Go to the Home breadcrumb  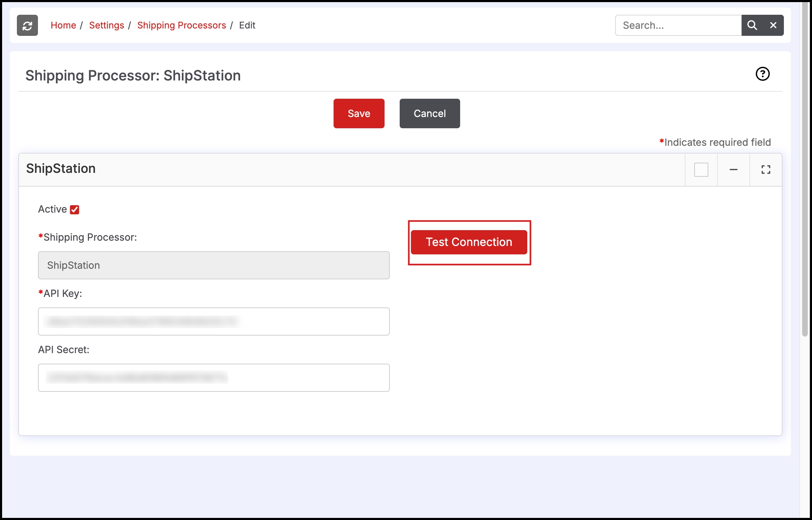pyautogui.click(x=63, y=25)
